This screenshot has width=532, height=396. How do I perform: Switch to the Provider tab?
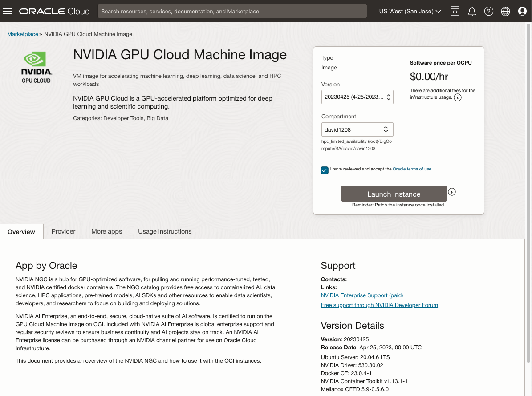[63, 231]
